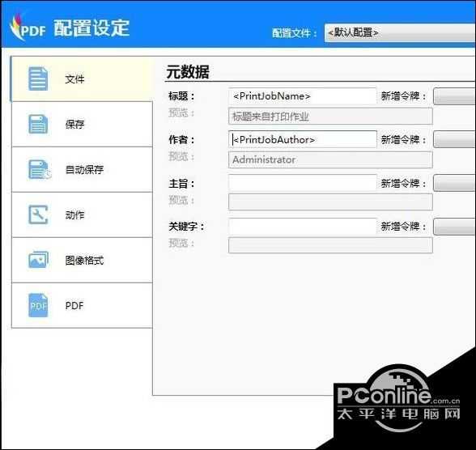Go to the 图像格式 tab
This screenshot has height=450, width=476.
pyautogui.click(x=82, y=260)
